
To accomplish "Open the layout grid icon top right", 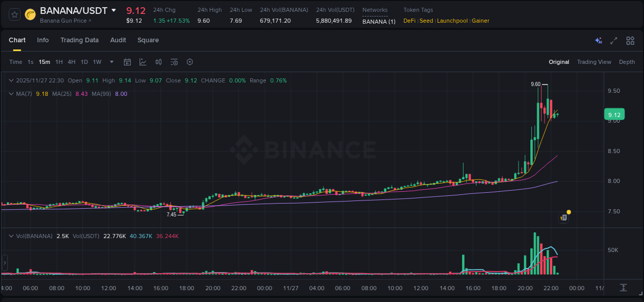I will (x=630, y=40).
